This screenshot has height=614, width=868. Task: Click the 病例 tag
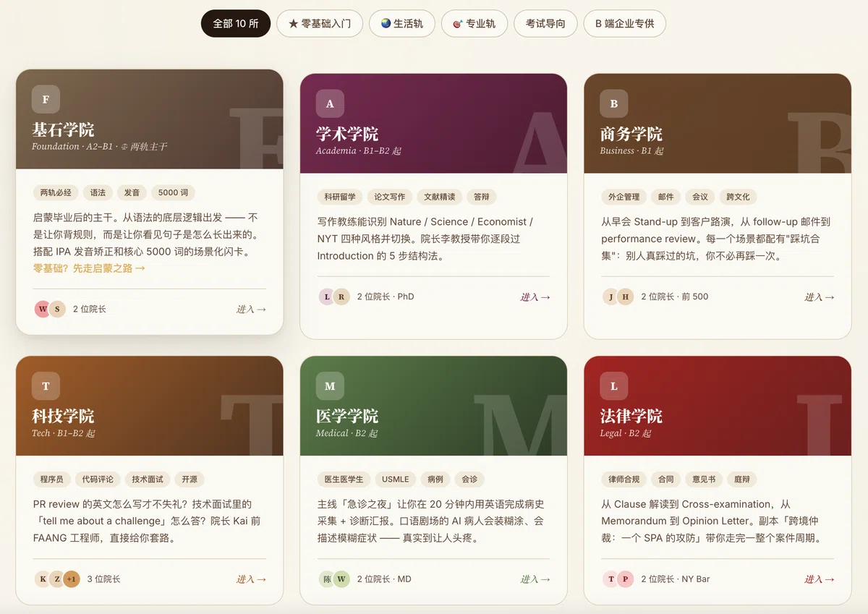pos(435,479)
